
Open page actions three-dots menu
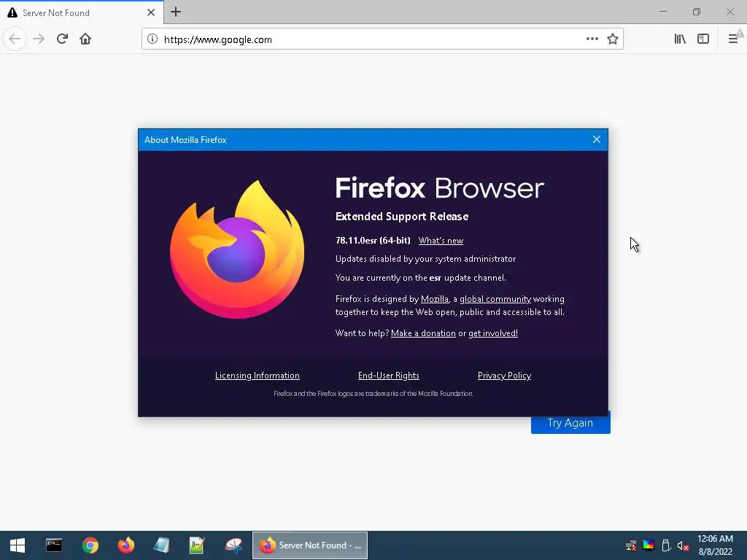592,39
